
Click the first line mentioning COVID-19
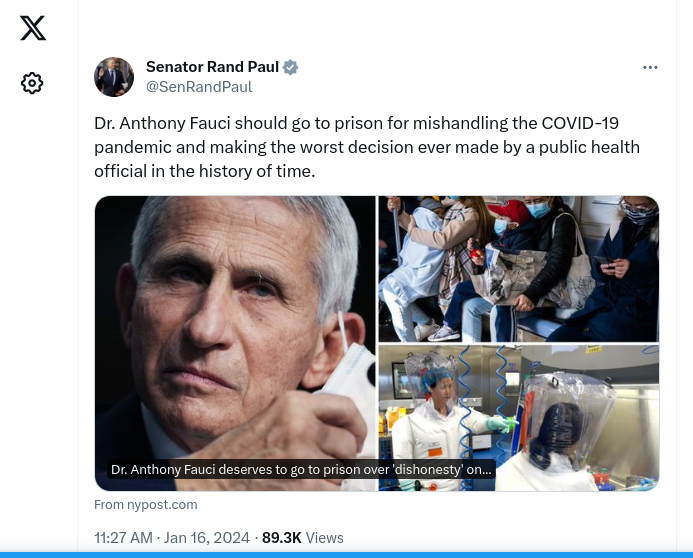click(x=356, y=123)
